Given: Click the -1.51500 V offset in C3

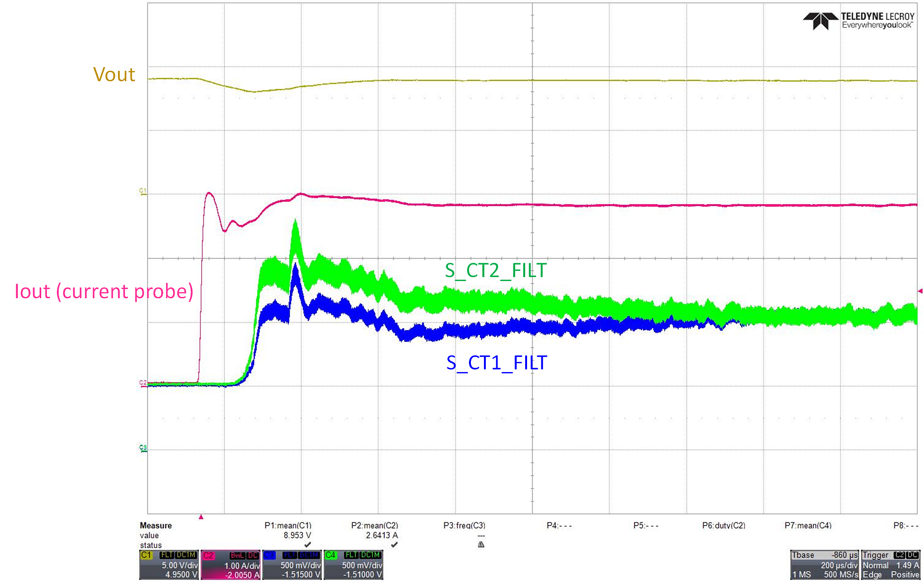Looking at the screenshot, I should coord(301,574).
